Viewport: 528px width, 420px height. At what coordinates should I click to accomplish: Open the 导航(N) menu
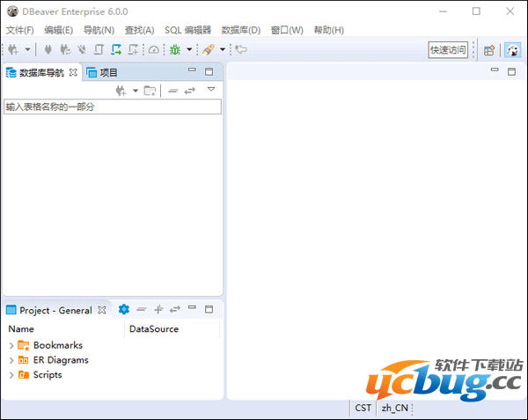click(99, 30)
